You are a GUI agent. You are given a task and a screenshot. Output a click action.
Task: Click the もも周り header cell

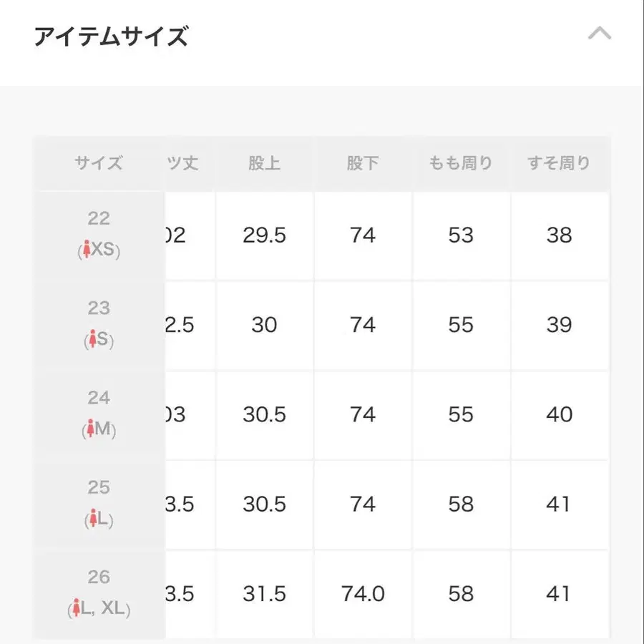point(460,163)
